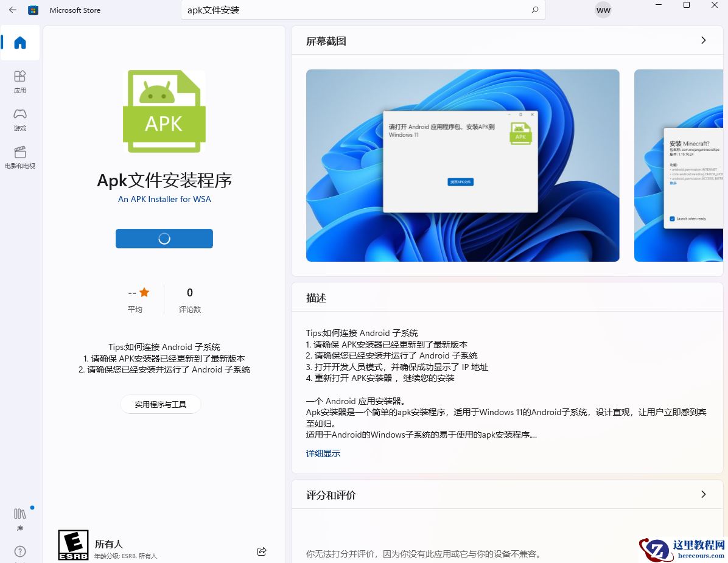Click the back arrow in the title bar
This screenshot has width=728, height=563.
click(12, 10)
